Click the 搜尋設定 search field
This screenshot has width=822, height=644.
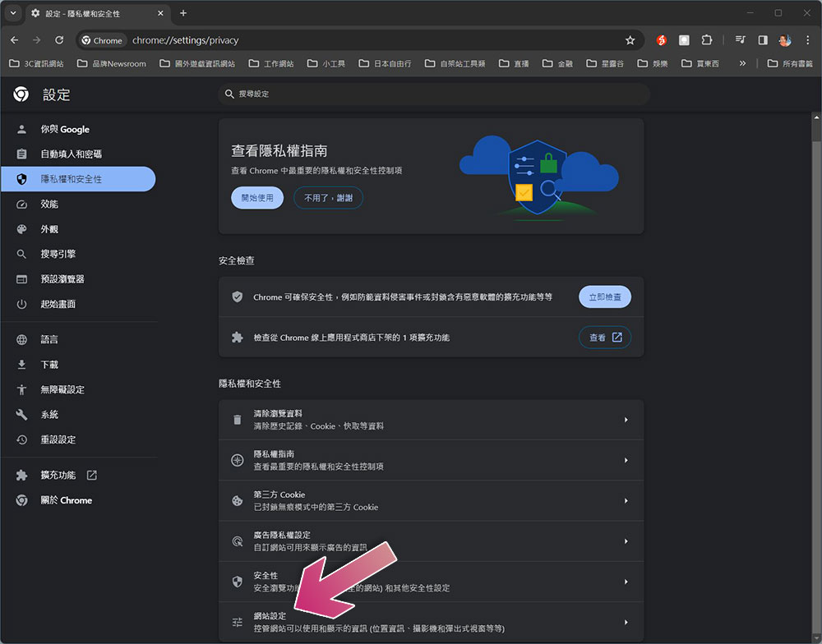pos(434,94)
